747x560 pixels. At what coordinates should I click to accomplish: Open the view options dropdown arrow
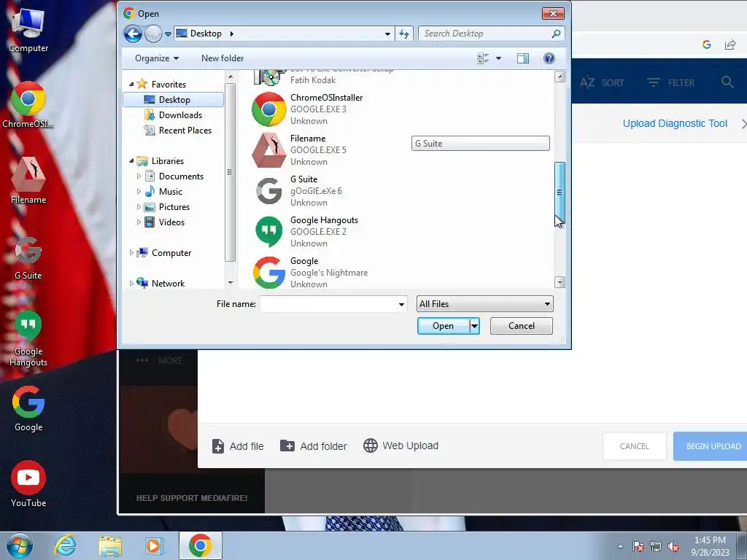(x=498, y=58)
